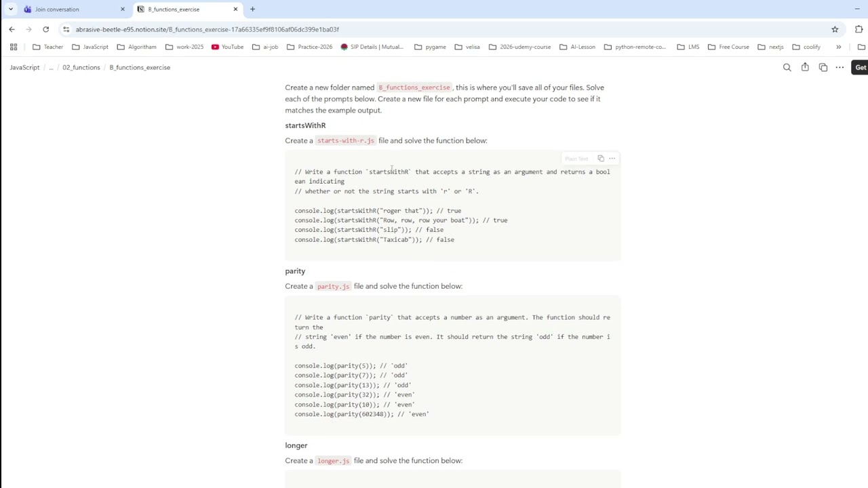This screenshot has height=488, width=868.
Task: Click the longer.js inline code
Action: pos(333,461)
